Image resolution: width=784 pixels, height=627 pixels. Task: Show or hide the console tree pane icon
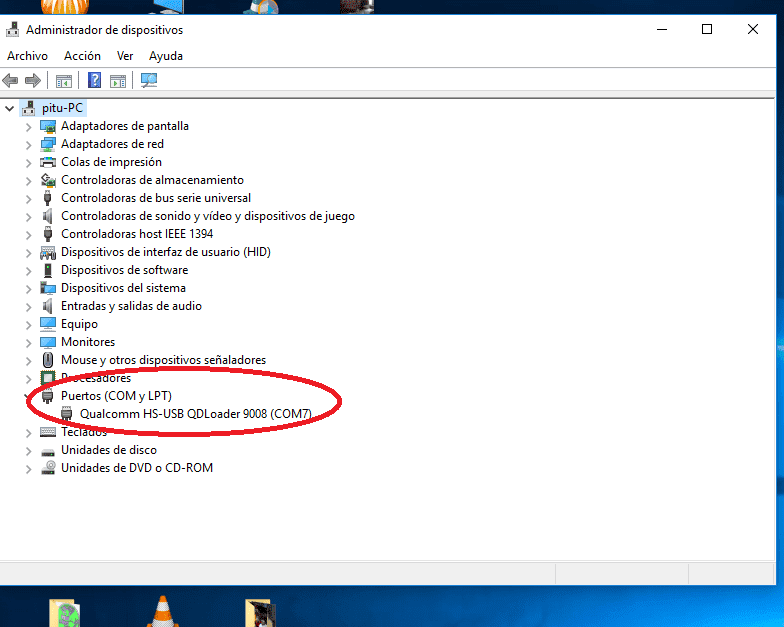(64, 80)
